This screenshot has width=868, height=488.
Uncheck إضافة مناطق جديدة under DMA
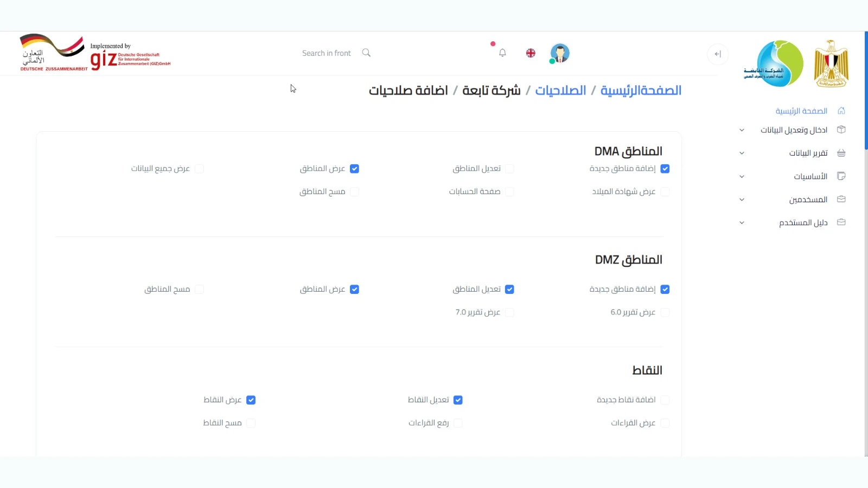tap(665, 169)
